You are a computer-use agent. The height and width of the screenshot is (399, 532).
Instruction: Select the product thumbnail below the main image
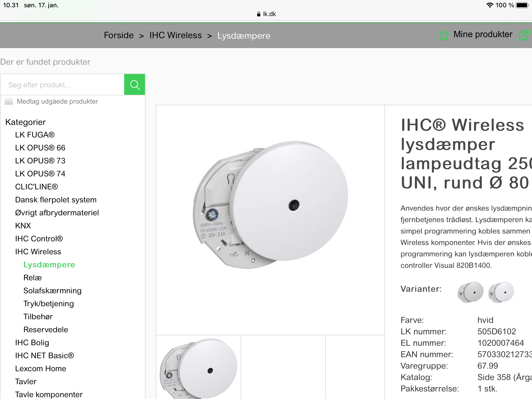[198, 367]
